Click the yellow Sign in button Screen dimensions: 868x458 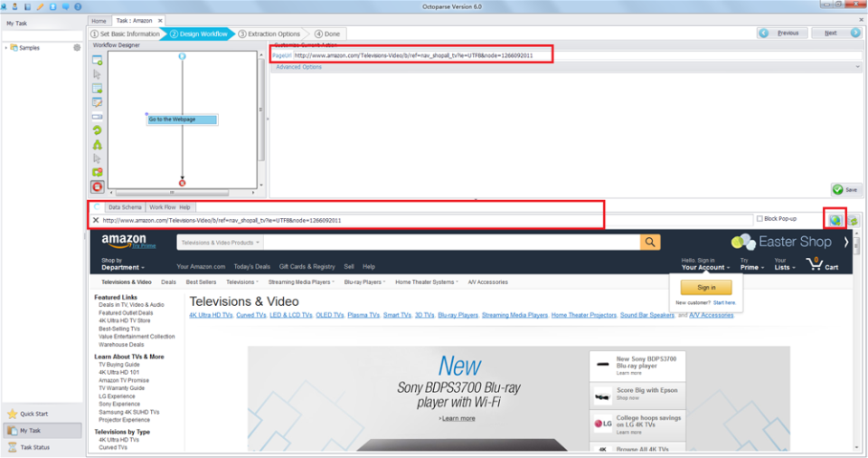pyautogui.click(x=706, y=287)
